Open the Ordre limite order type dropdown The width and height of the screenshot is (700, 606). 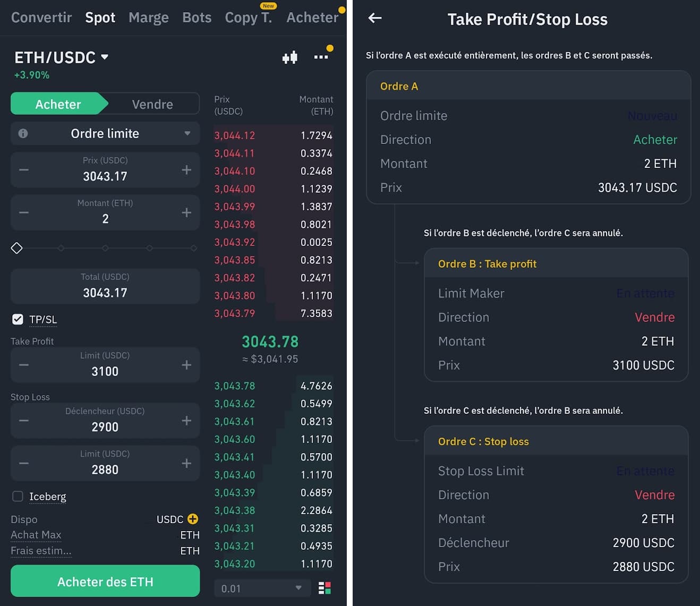(x=105, y=133)
